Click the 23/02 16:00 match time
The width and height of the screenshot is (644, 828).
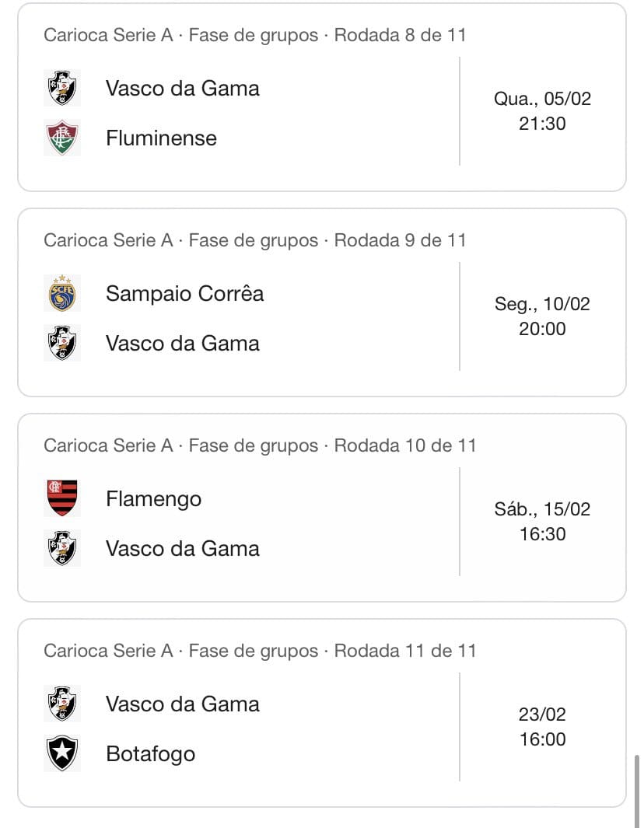(542, 727)
